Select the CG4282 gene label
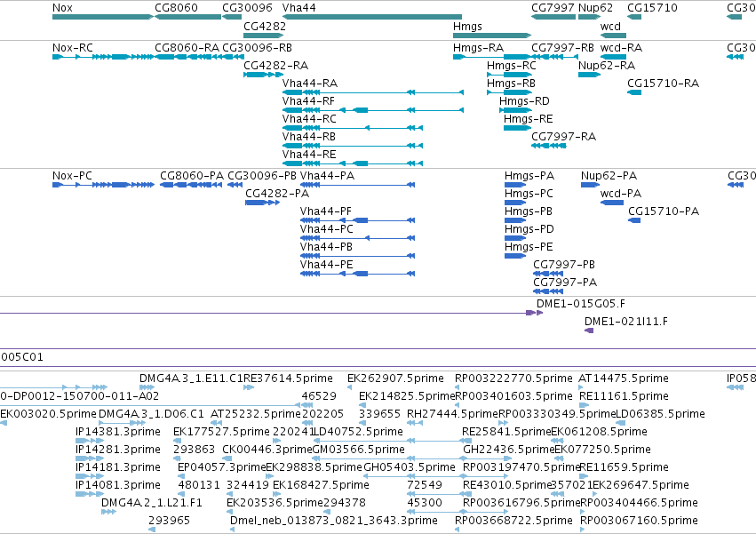The width and height of the screenshot is (756, 534). point(265,27)
